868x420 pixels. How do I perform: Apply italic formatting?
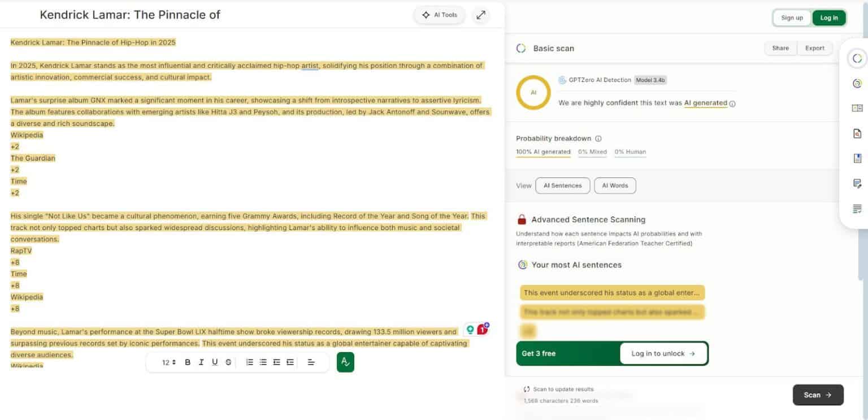201,362
